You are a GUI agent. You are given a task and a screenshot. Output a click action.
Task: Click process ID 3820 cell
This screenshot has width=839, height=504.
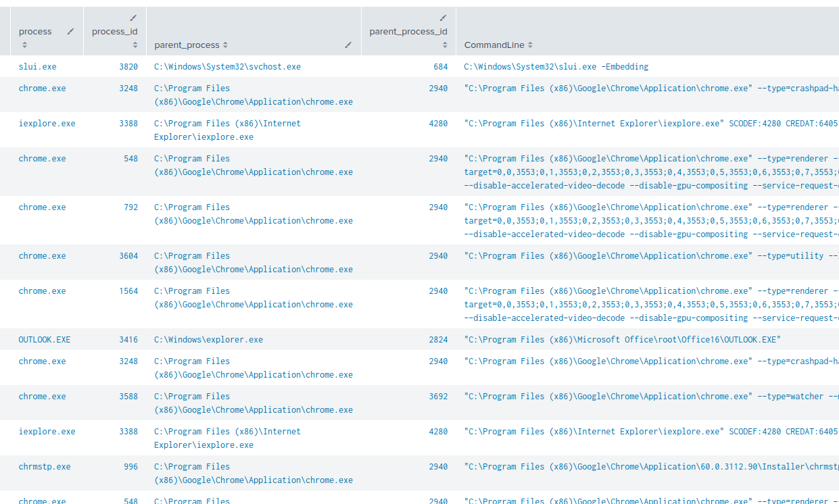[x=128, y=67]
